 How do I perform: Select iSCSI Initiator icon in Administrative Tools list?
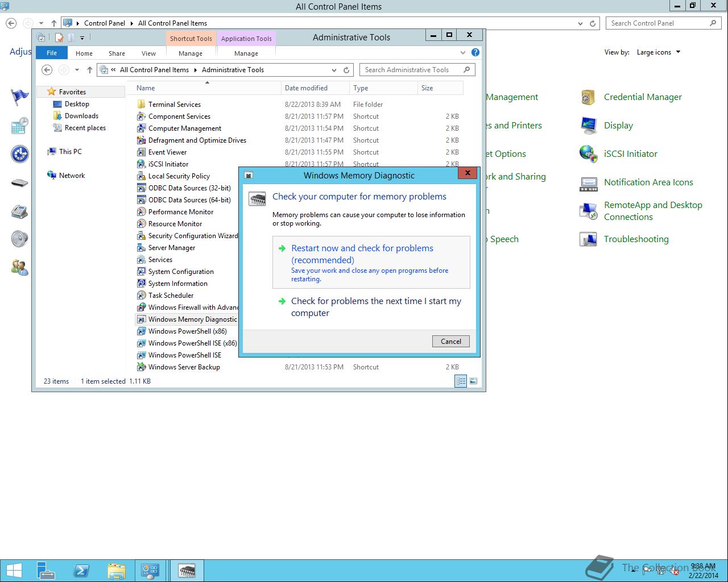pyautogui.click(x=141, y=164)
